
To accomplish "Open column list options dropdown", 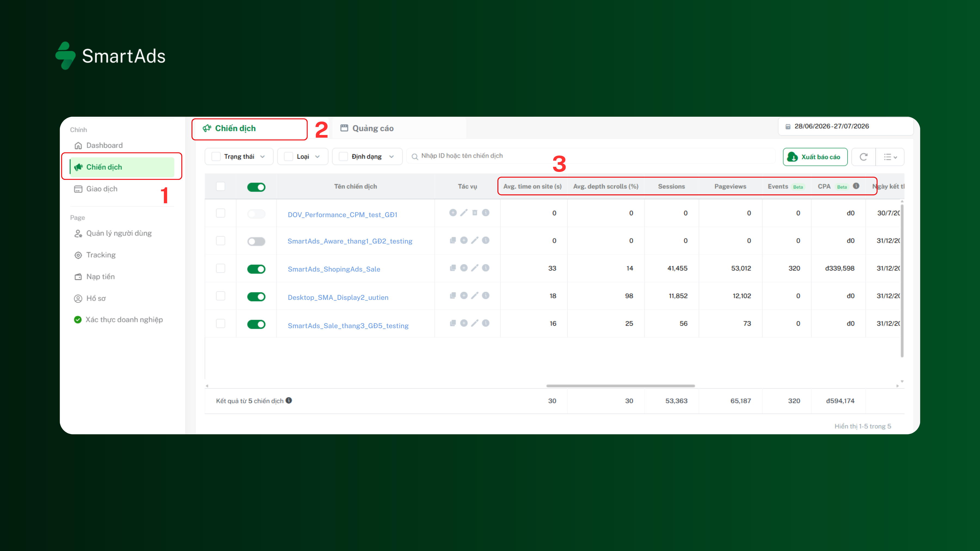I will (x=890, y=157).
